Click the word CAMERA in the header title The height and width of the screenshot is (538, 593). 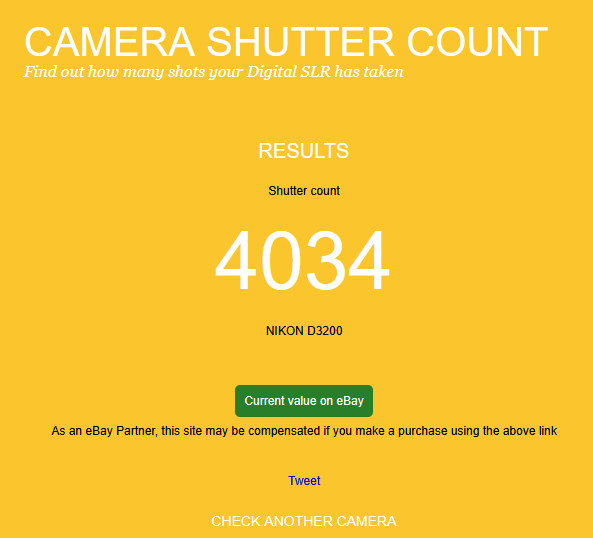pos(110,42)
